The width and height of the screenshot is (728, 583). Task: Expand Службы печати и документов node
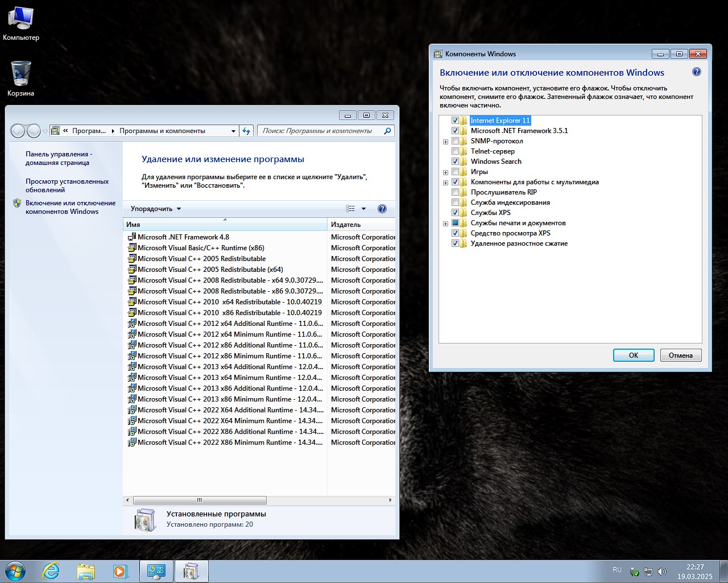445,224
